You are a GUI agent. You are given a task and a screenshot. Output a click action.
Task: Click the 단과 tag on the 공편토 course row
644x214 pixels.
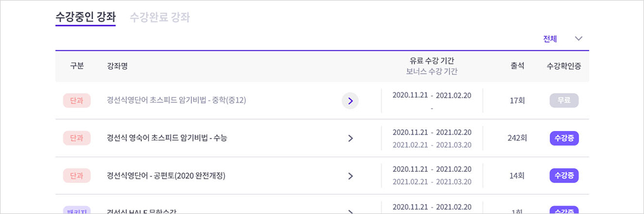(77, 176)
